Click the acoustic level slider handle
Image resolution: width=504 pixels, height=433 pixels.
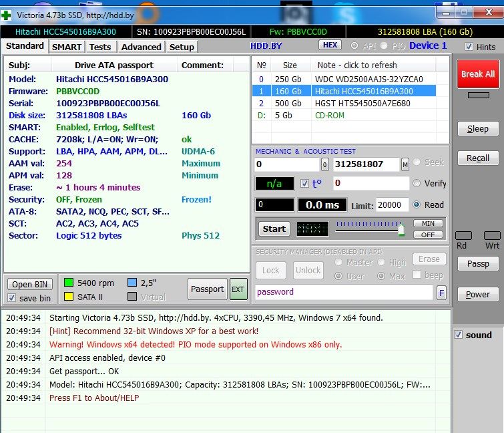(401, 230)
